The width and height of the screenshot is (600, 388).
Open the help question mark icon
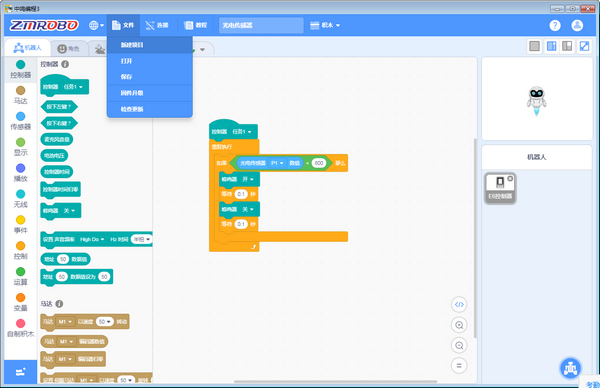coord(555,25)
